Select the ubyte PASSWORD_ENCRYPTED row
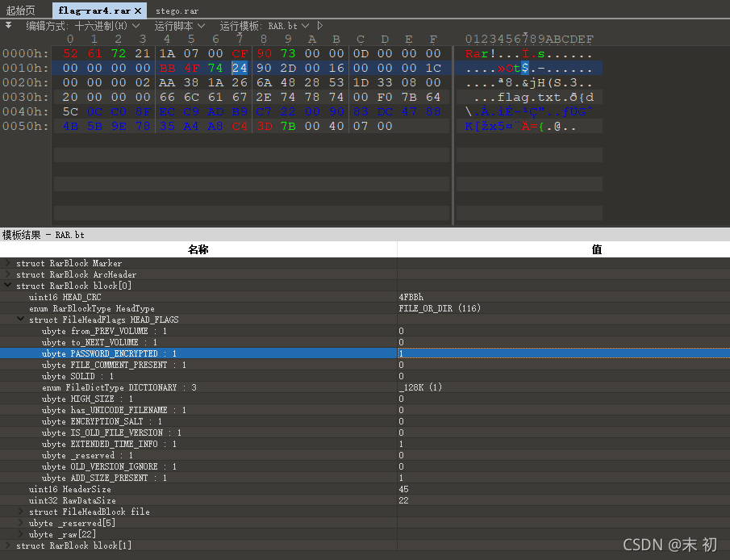The height and width of the screenshot is (560, 730). [365, 353]
